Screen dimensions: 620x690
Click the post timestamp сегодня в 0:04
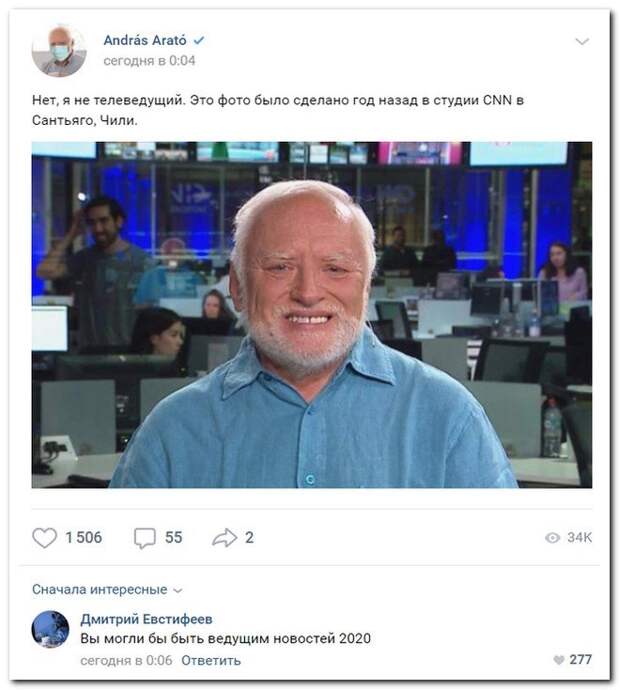(x=149, y=61)
